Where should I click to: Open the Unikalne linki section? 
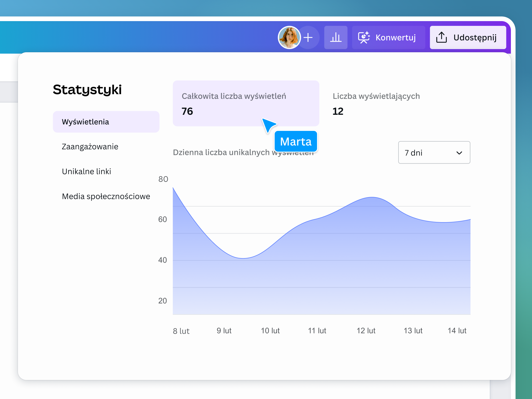coord(87,171)
